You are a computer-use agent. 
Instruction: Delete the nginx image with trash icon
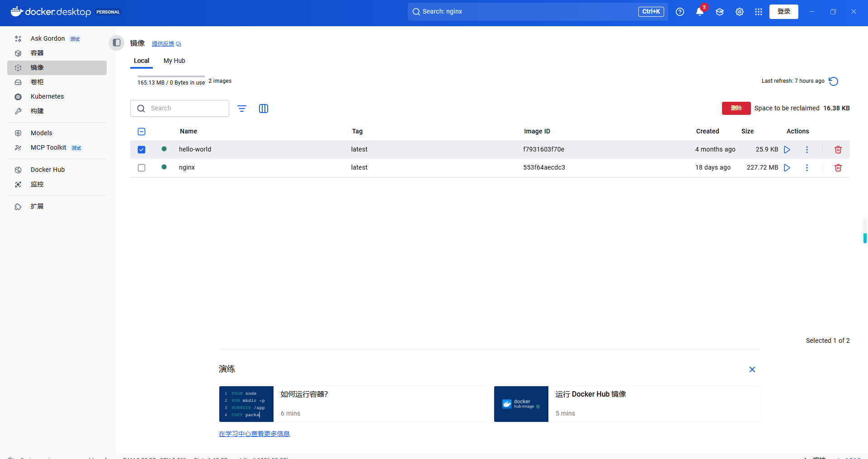[x=838, y=168]
